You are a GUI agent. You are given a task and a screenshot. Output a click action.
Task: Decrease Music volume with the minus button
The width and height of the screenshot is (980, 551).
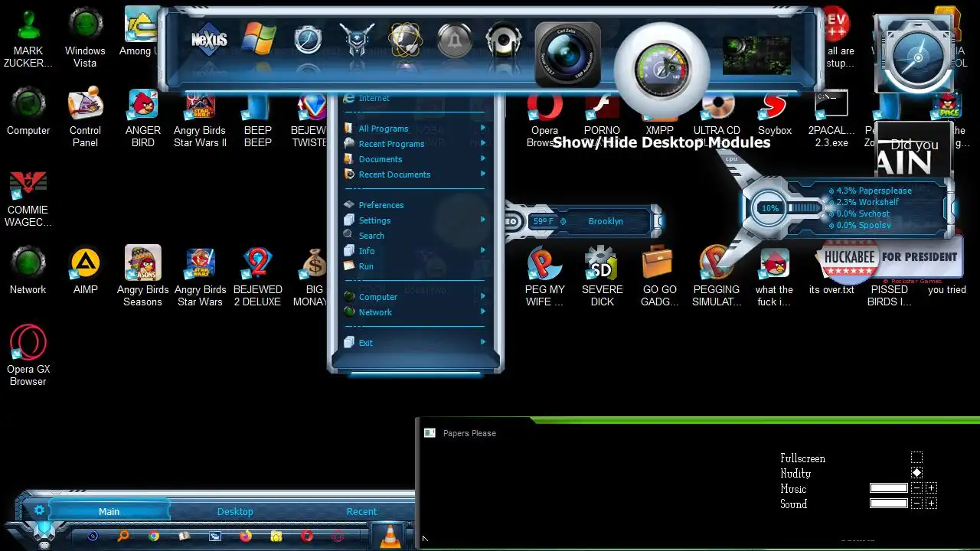(x=917, y=488)
